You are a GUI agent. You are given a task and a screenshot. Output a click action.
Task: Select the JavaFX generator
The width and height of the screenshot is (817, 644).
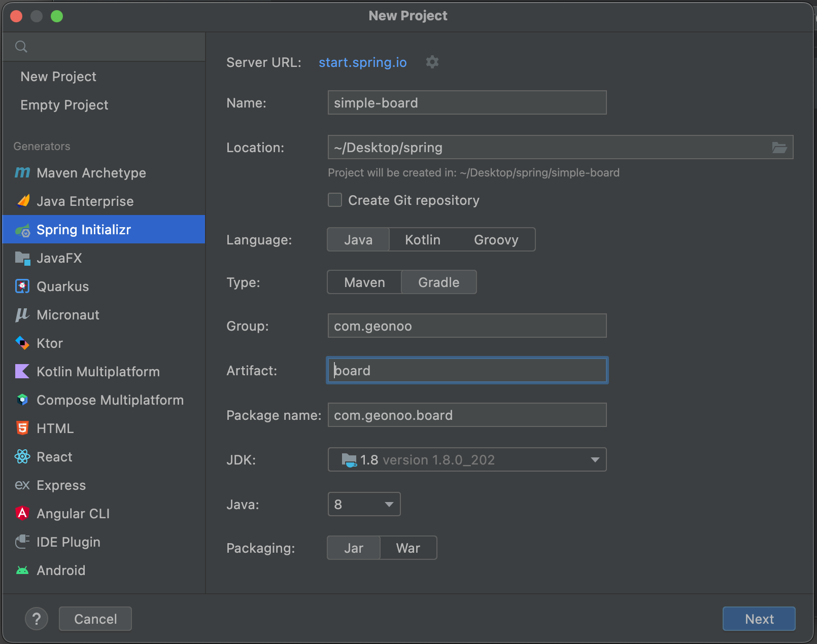[x=104, y=258]
